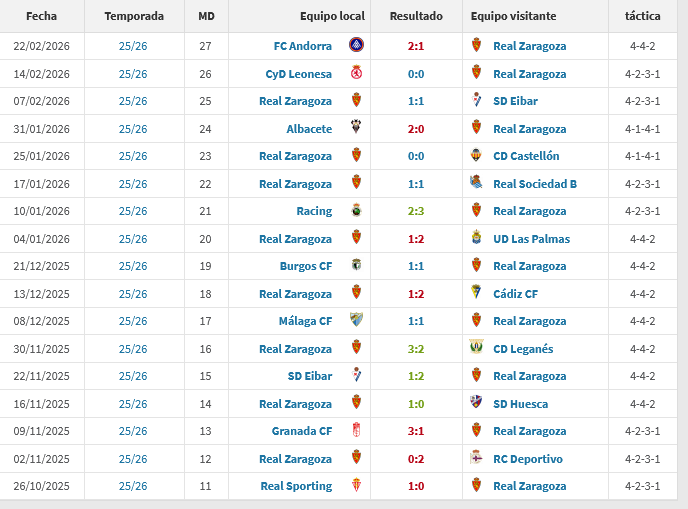688x509 pixels.
Task: Click the Real Sporting club crest
Action: pos(355,486)
